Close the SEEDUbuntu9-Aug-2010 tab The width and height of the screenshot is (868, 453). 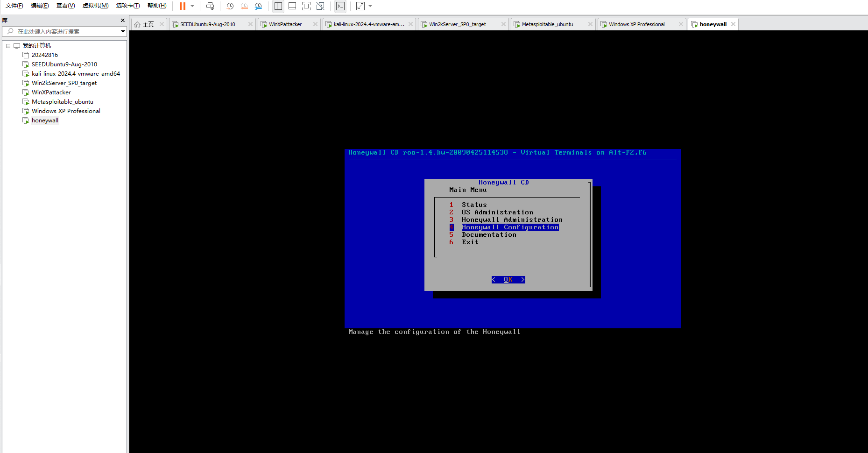click(250, 24)
